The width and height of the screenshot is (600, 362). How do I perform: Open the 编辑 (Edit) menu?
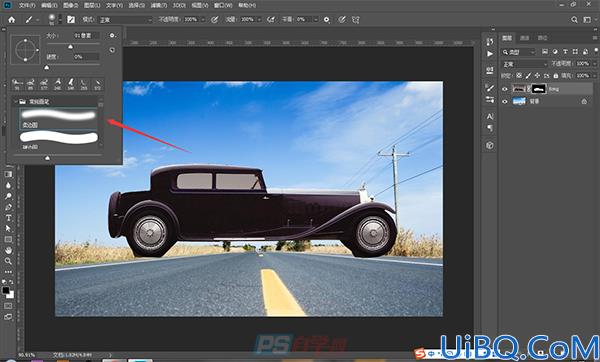(x=49, y=5)
